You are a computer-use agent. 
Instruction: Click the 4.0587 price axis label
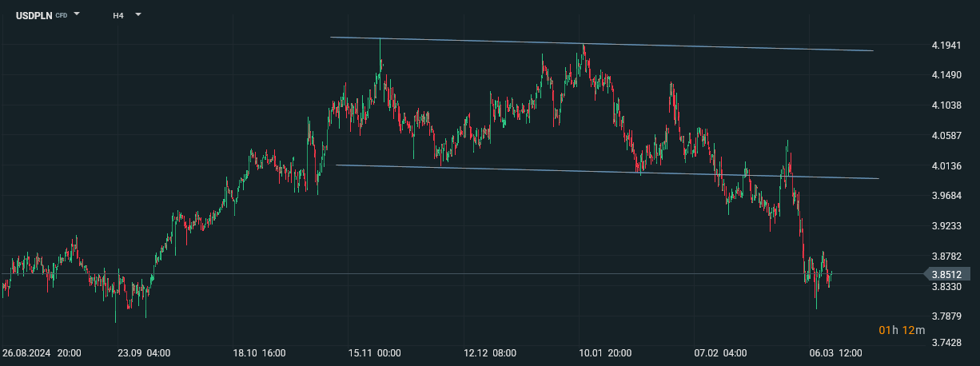(946, 136)
